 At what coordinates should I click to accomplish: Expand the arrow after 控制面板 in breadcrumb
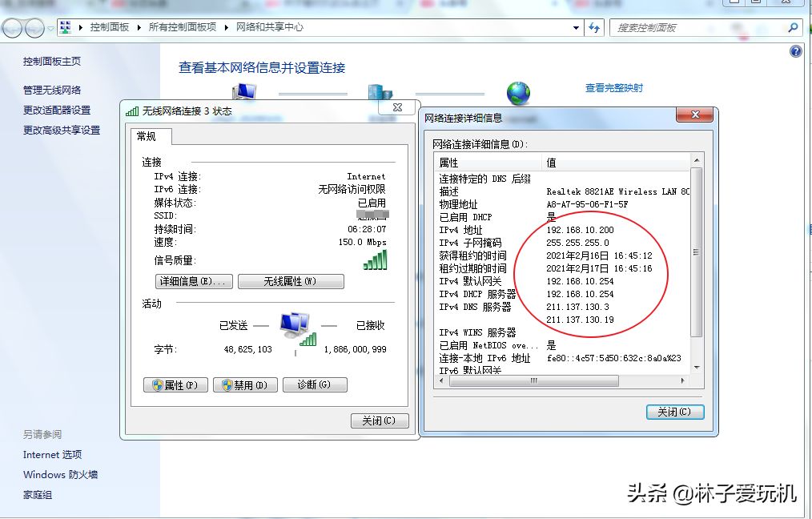pyautogui.click(x=139, y=27)
